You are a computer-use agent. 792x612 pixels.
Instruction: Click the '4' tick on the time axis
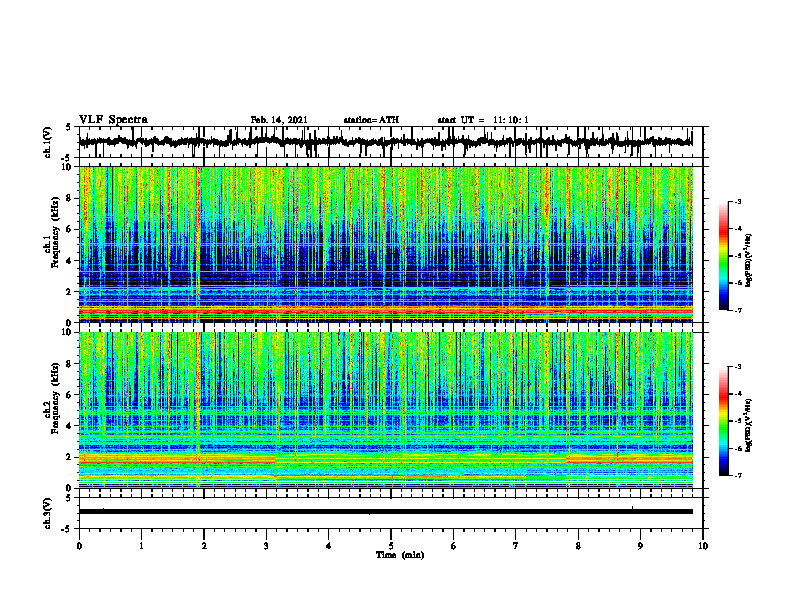click(x=328, y=546)
